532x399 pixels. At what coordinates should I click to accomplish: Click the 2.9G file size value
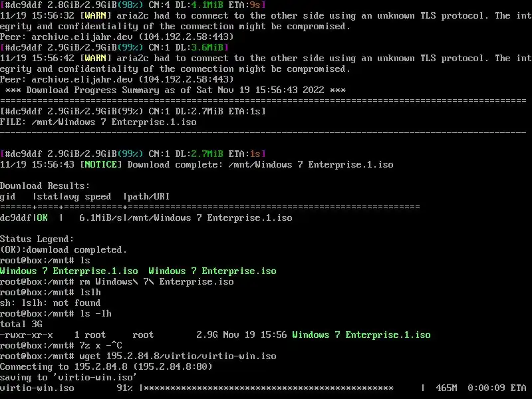(207, 335)
